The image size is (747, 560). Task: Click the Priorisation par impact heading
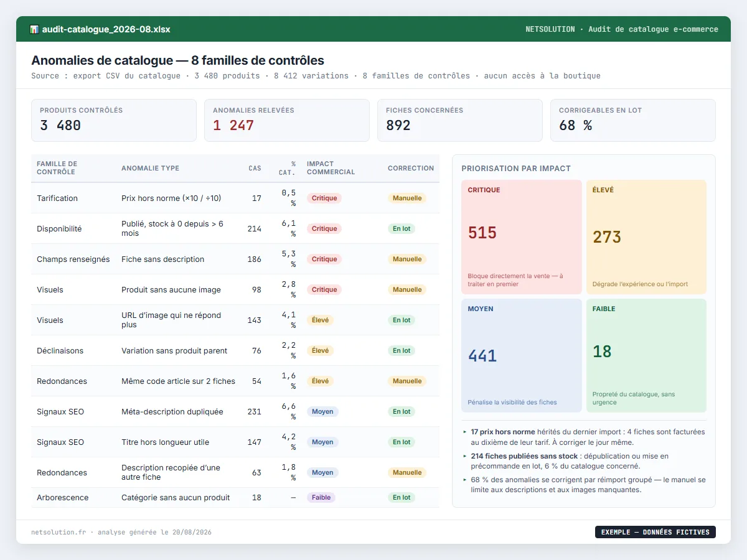(x=516, y=168)
